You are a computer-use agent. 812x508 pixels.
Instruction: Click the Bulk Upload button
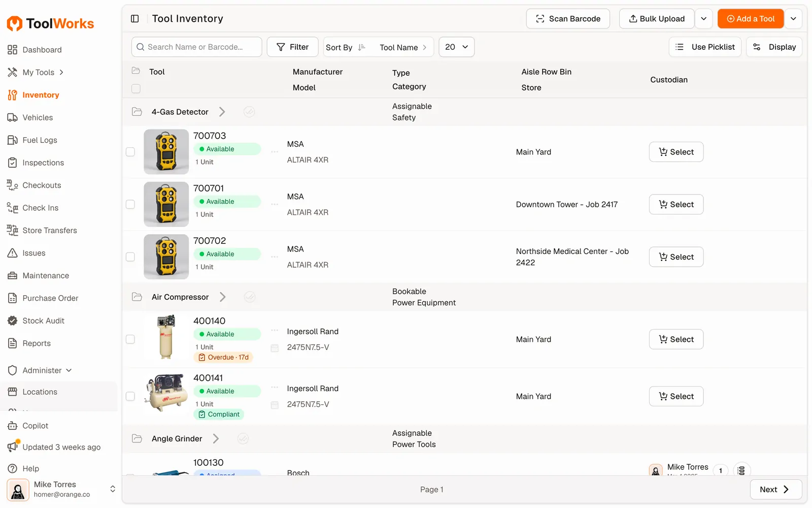pyautogui.click(x=657, y=19)
